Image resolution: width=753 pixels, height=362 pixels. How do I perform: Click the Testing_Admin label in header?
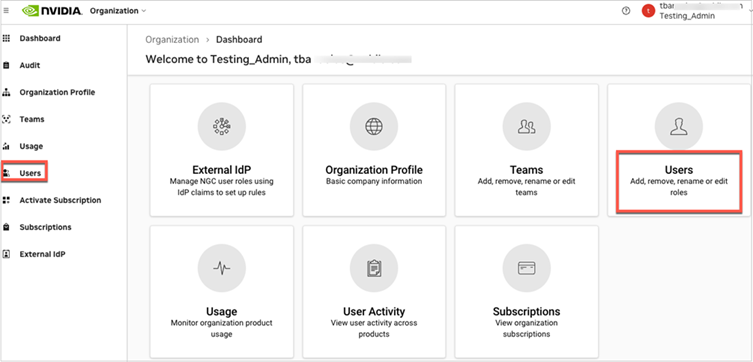687,16
